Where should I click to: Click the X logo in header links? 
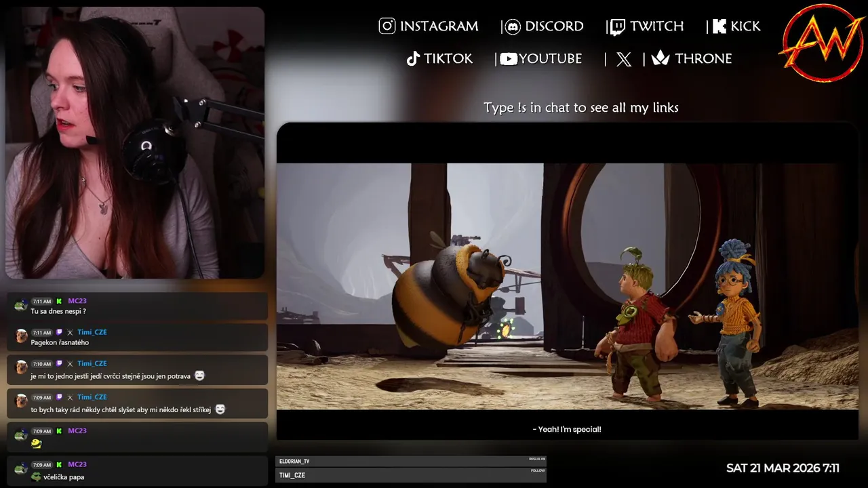click(x=624, y=59)
